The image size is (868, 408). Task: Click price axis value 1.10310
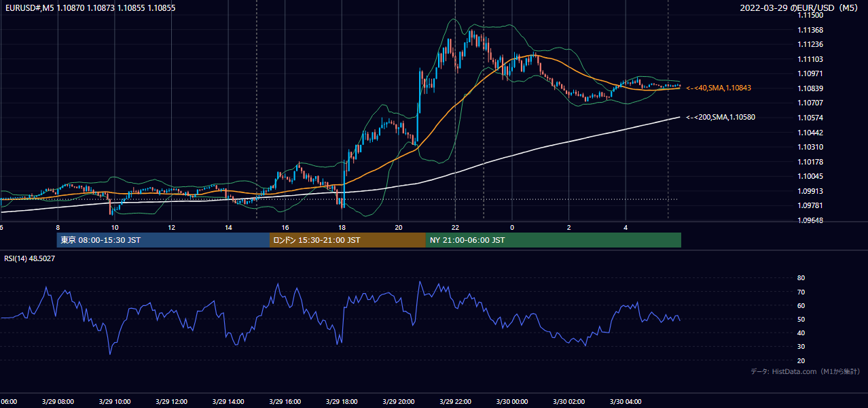810,147
